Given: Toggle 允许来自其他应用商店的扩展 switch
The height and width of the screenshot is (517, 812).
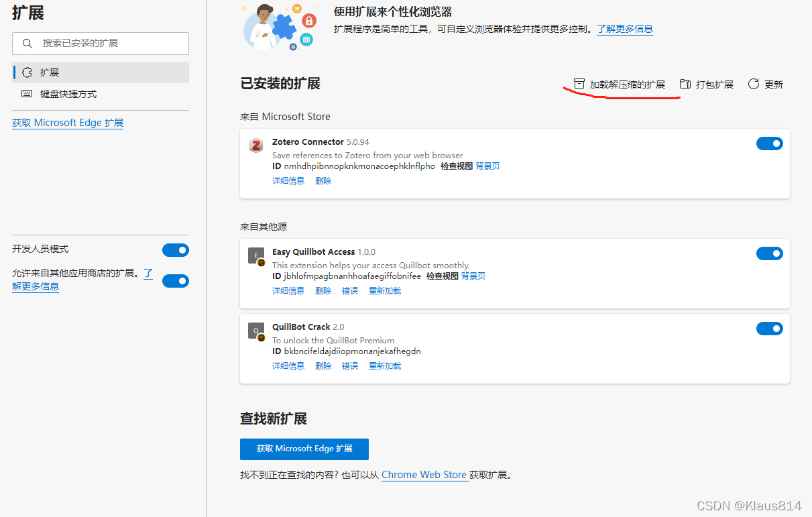Looking at the screenshot, I should point(176,281).
